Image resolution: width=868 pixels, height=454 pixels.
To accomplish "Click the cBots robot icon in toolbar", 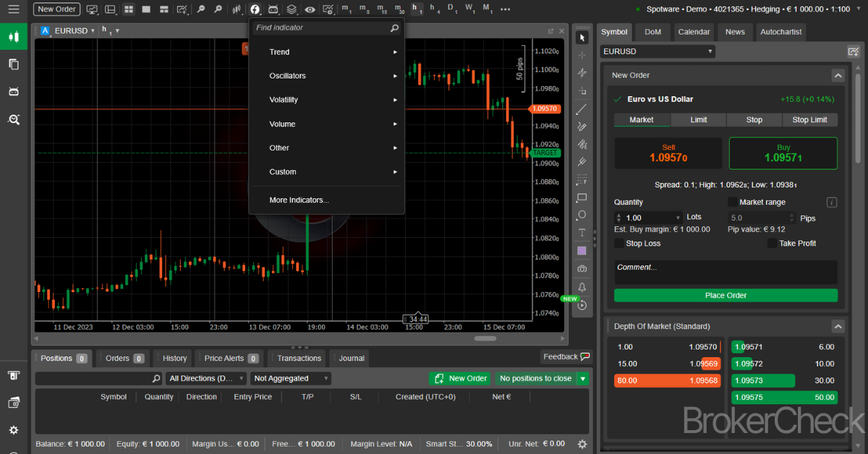I will [x=273, y=9].
